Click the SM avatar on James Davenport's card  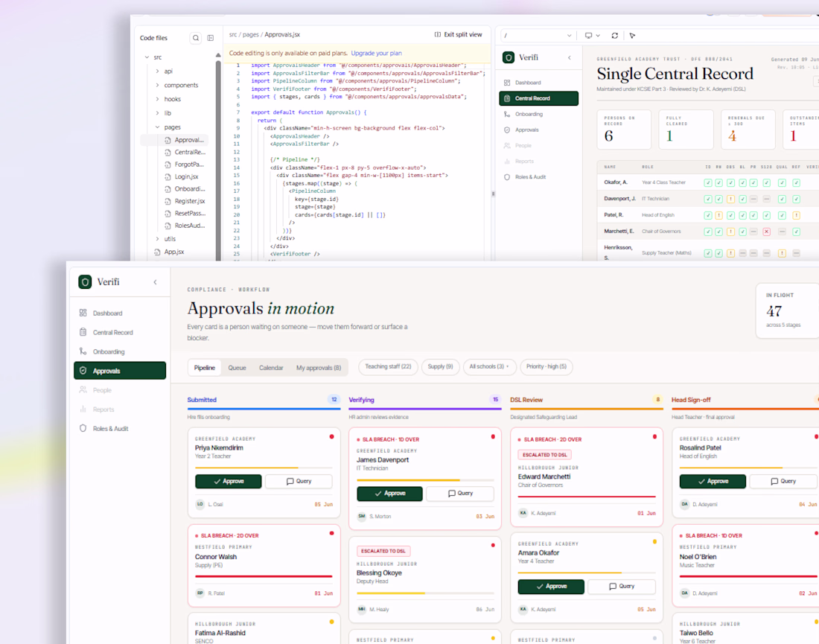(x=361, y=516)
